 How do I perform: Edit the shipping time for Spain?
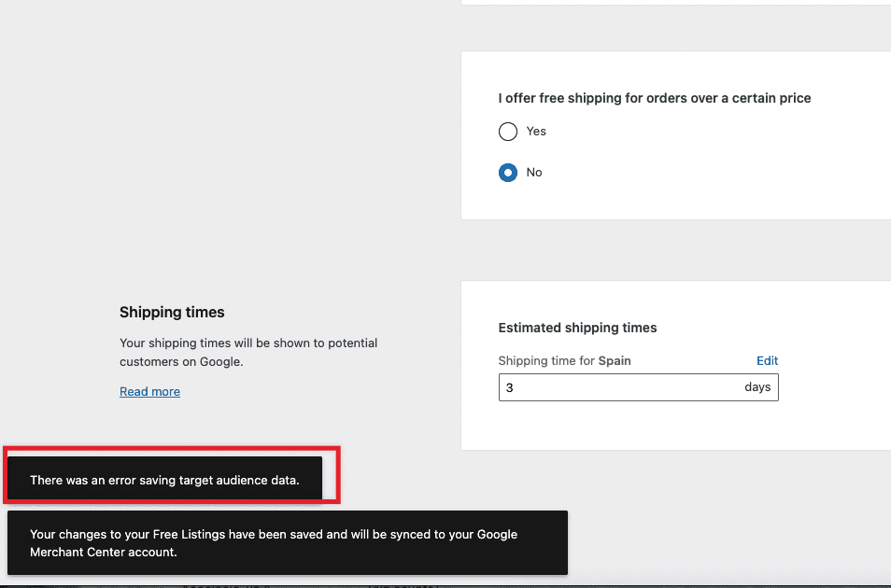767,360
